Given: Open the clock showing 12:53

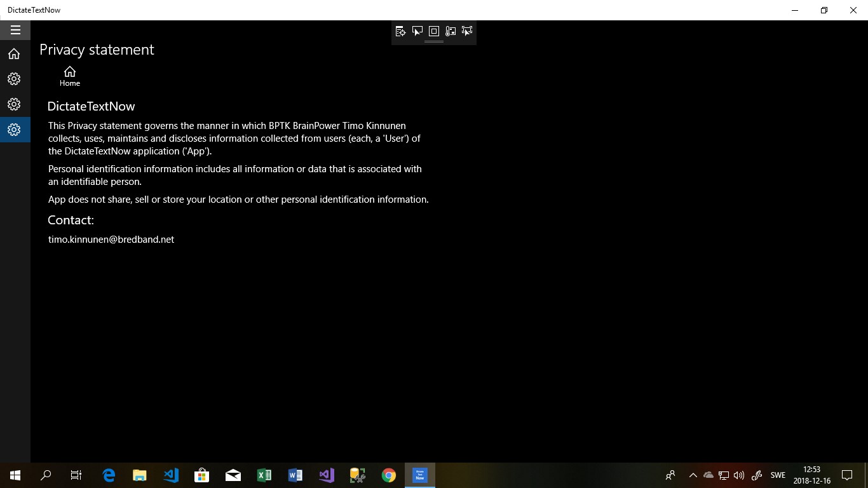Looking at the screenshot, I should tap(812, 475).
